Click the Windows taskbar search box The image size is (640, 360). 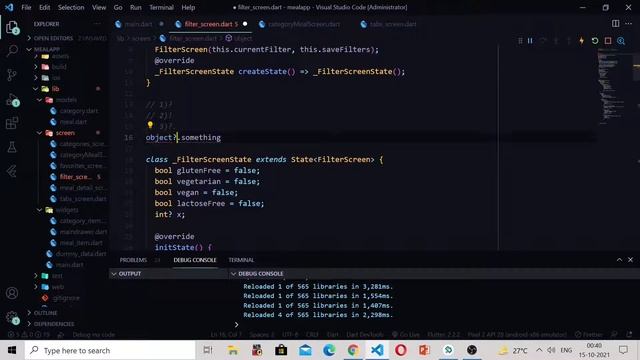click(x=110, y=350)
